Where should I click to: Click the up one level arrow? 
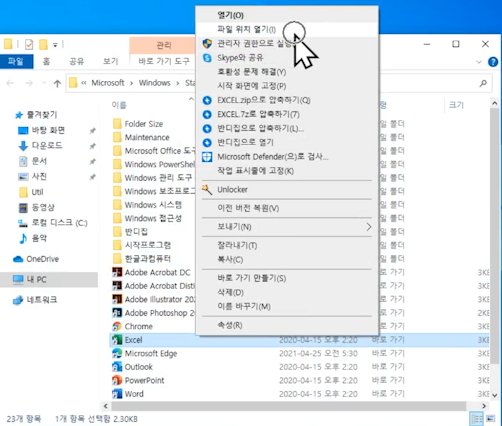[x=57, y=83]
